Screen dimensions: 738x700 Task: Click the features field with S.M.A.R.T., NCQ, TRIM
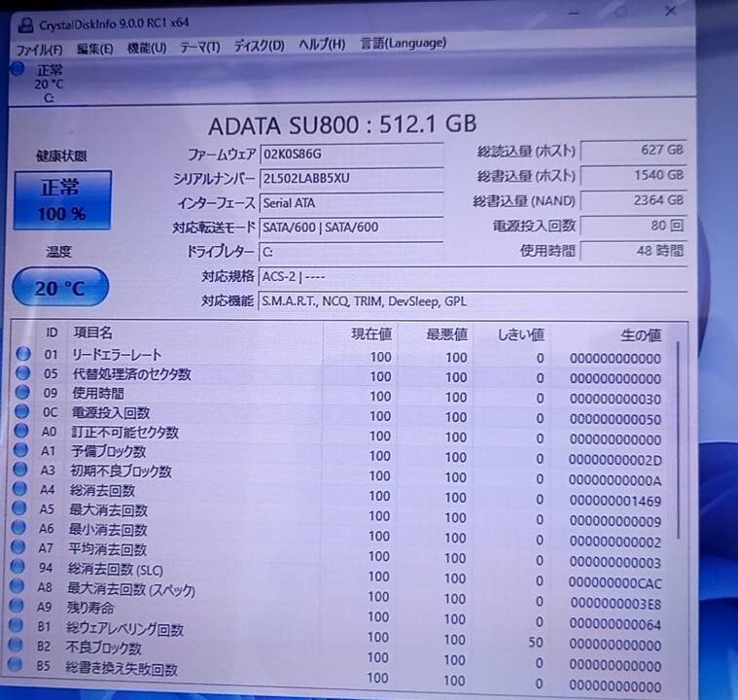pyautogui.click(x=473, y=301)
